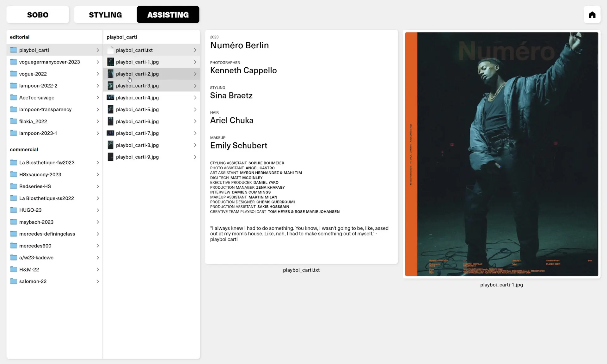Expand the playboi_carti folder chevron

click(98, 50)
